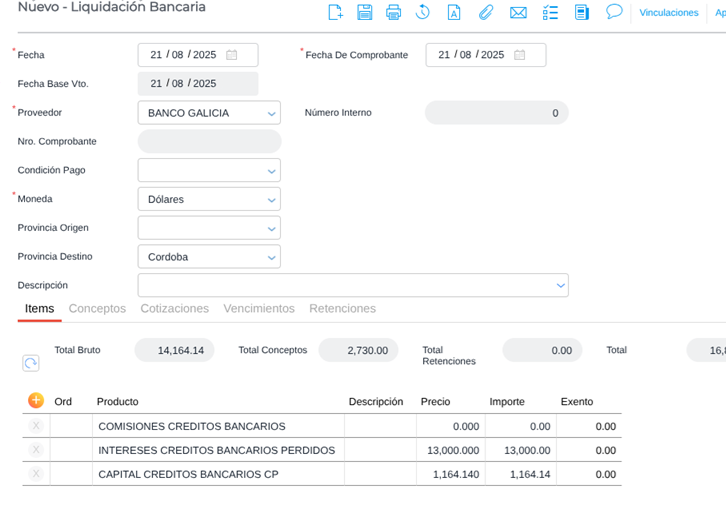Viewport: 726px width, 506px height.
Task: Open the Fecha De Comprobante calendar picker
Action: click(x=520, y=55)
